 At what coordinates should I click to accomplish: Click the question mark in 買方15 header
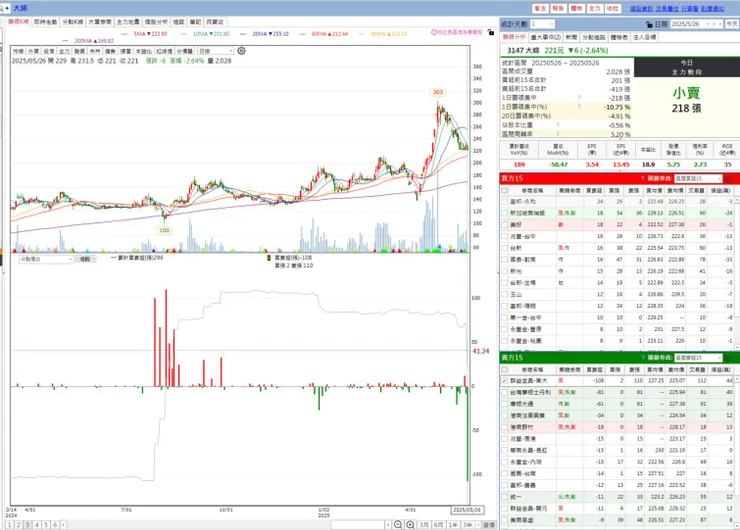click(x=642, y=178)
